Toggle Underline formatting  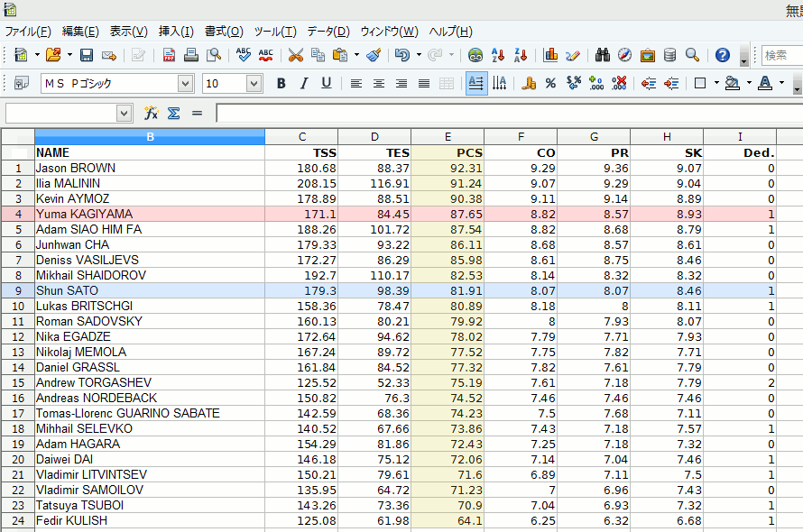click(x=327, y=83)
